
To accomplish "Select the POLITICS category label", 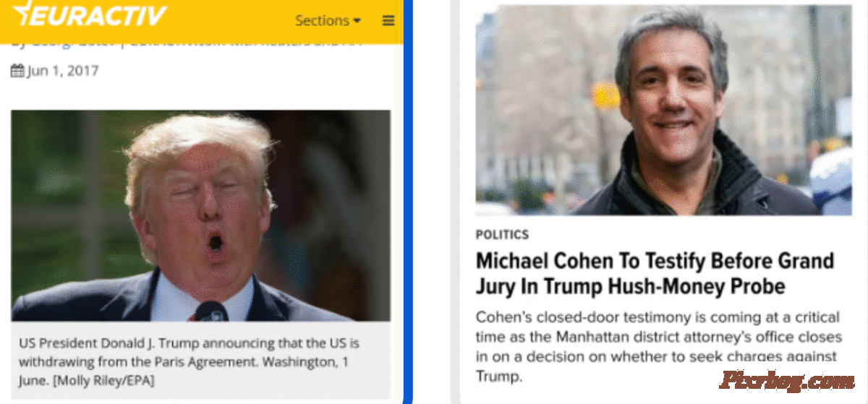I will pos(502,235).
